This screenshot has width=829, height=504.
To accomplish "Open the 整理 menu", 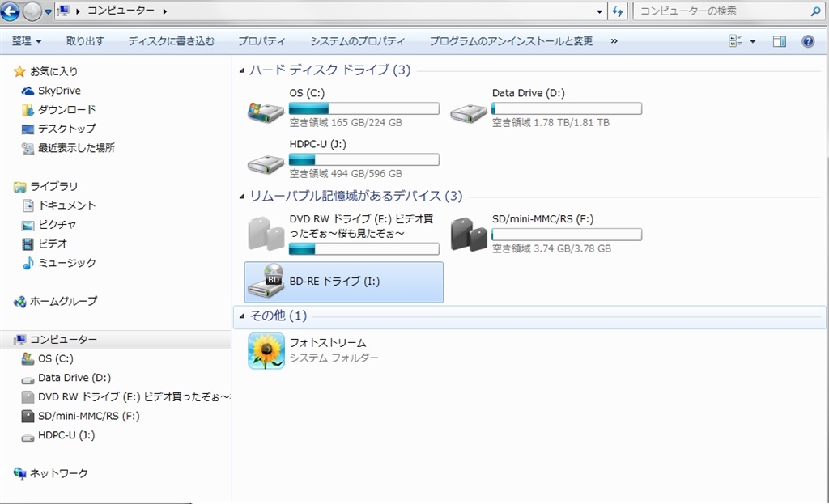I will tap(27, 41).
